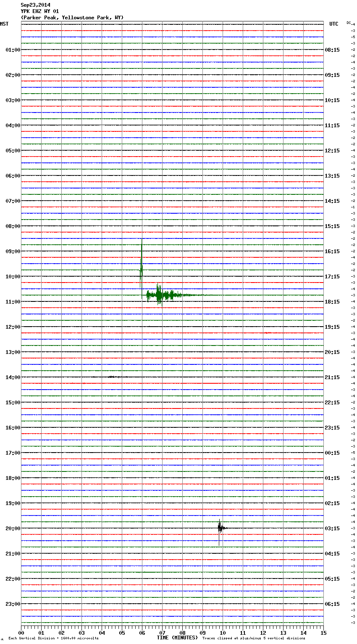Screen dimensions: 357x644
Task: Select the 14:00 MST time label
Action: pos(13,377)
